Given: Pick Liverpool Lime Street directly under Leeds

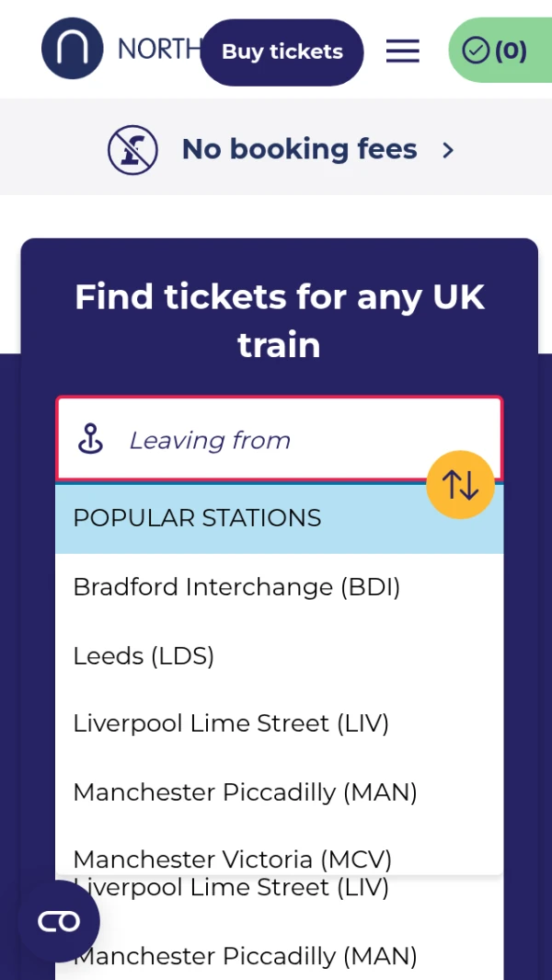Looking at the screenshot, I should coord(231,724).
